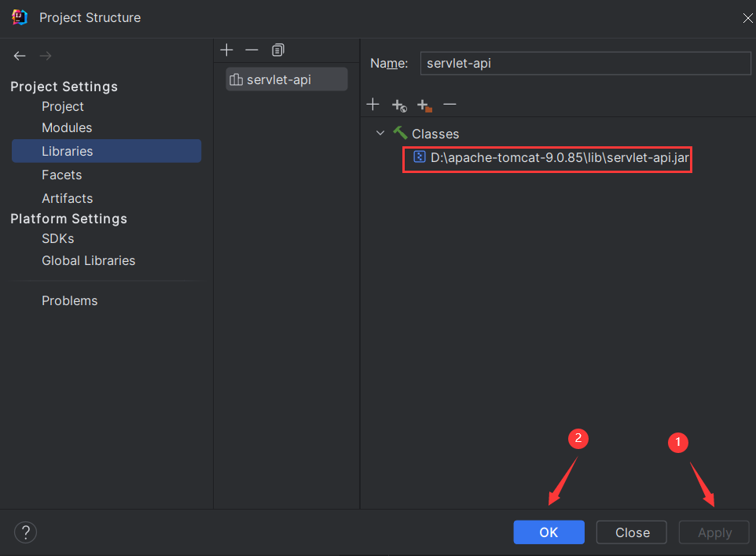Select the Classes node label

tap(435, 134)
